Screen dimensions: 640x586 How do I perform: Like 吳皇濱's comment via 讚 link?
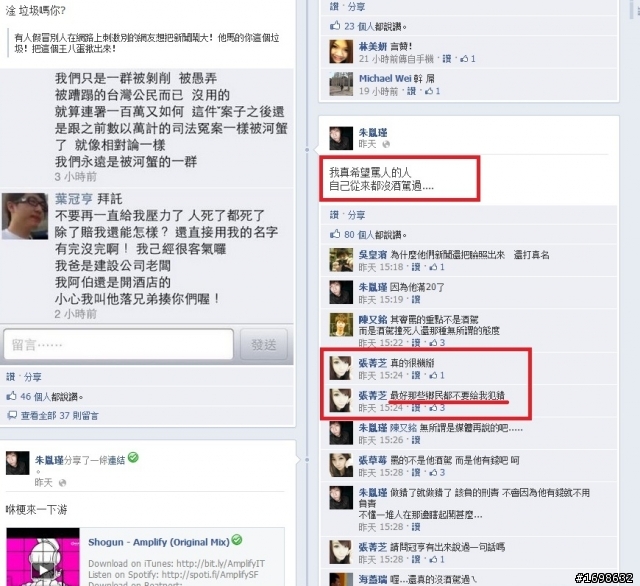click(x=416, y=267)
